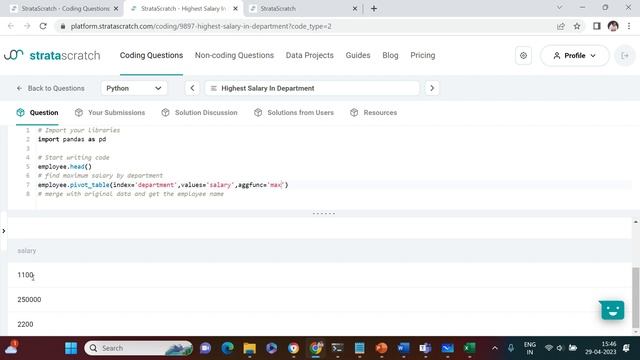Click the taskbar Search box

pyautogui.click(x=138, y=348)
